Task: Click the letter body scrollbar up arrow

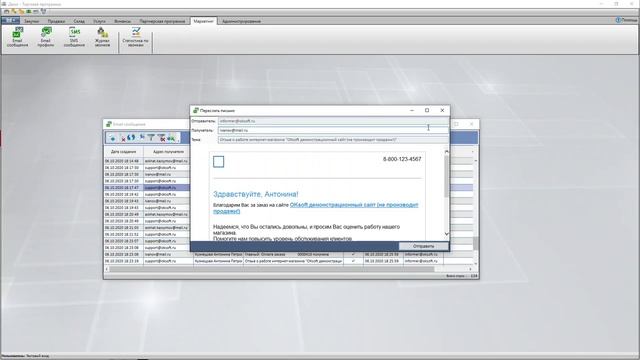Action: tap(446, 152)
